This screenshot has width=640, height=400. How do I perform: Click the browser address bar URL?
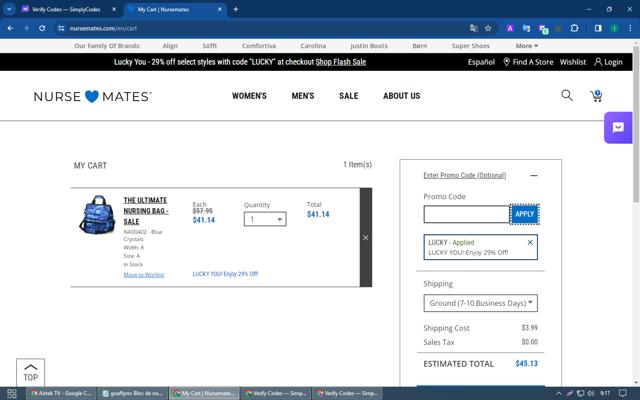click(103, 28)
